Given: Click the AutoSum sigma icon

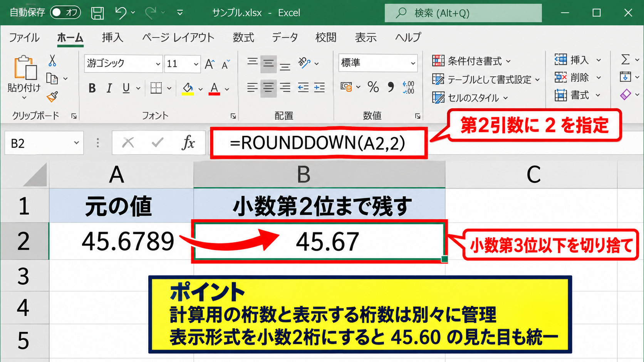Looking at the screenshot, I should (x=626, y=60).
